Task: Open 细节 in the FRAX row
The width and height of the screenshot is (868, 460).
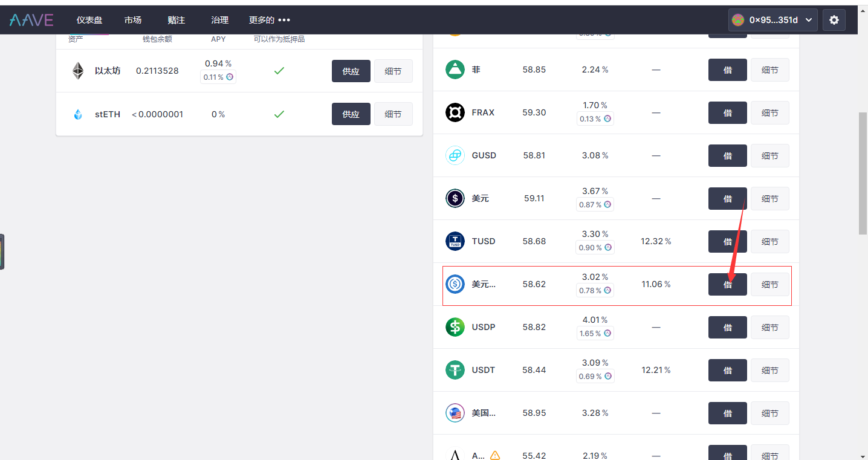Action: coord(770,112)
